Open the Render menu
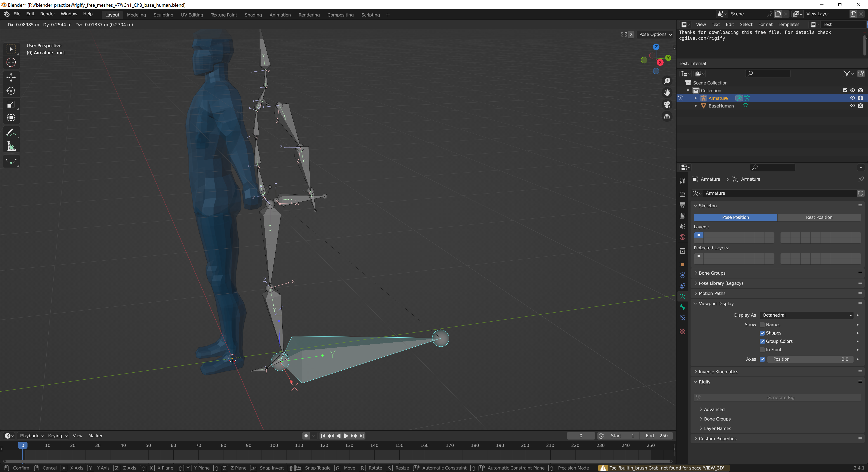868x472 pixels. pos(47,14)
